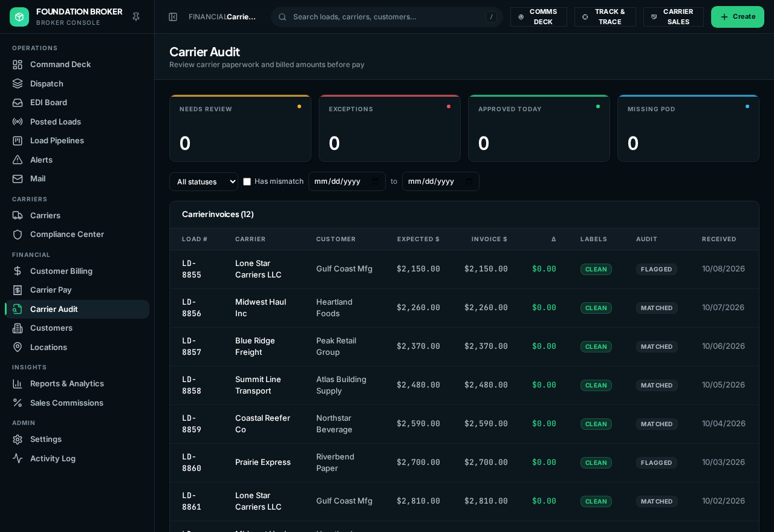The height and width of the screenshot is (532, 774).
Task: Open calendar picker on end date
Action: pos(469,181)
